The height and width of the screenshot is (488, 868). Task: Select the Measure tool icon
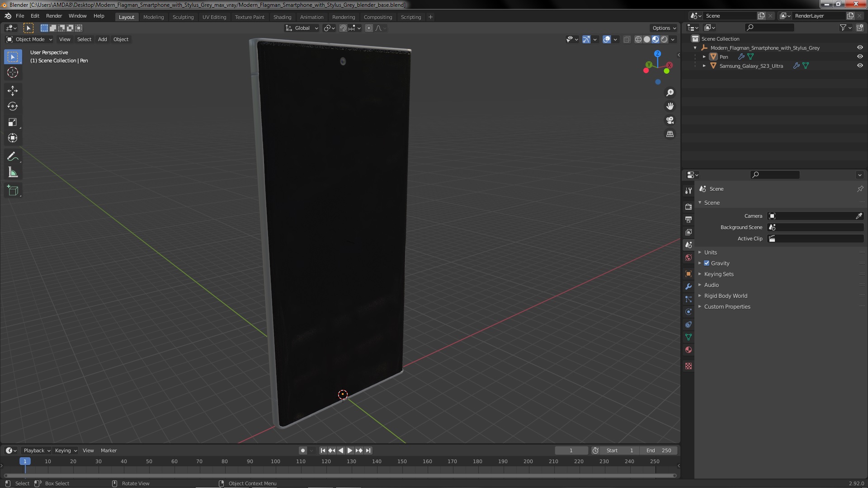coord(13,173)
